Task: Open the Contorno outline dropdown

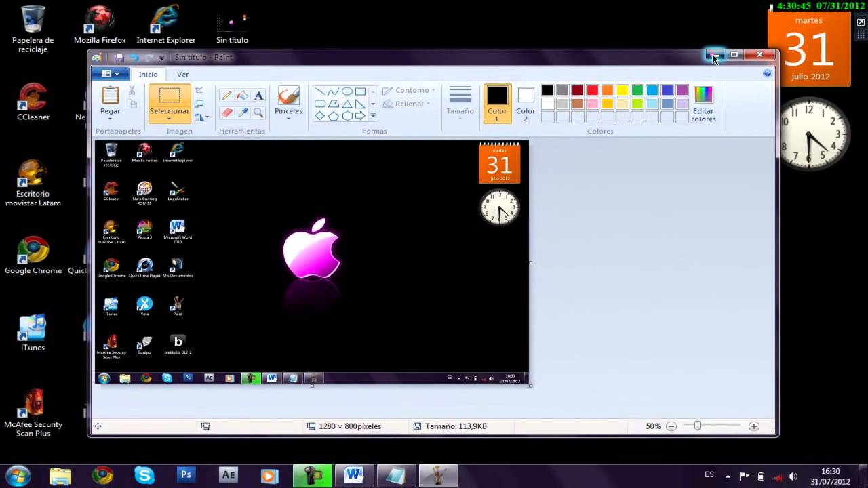Action: pyautogui.click(x=408, y=90)
